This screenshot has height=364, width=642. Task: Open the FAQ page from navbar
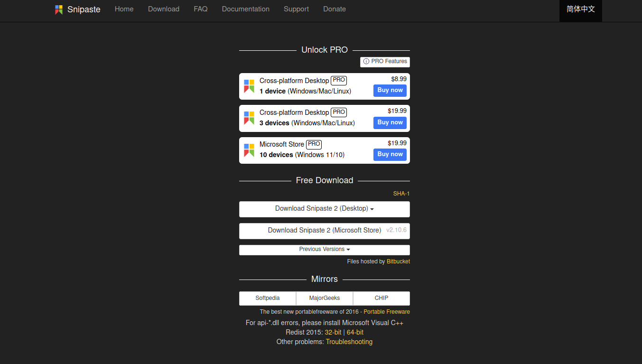[x=201, y=9]
